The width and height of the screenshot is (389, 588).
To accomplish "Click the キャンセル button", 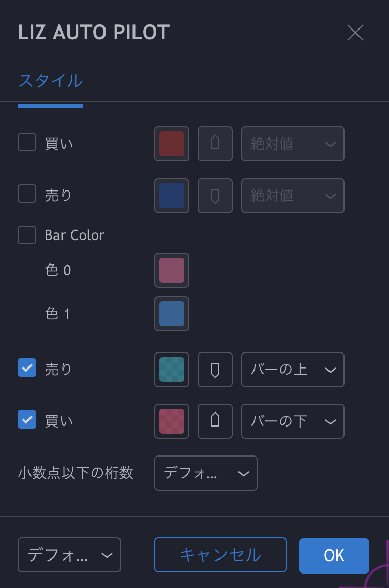I will pos(220,555).
